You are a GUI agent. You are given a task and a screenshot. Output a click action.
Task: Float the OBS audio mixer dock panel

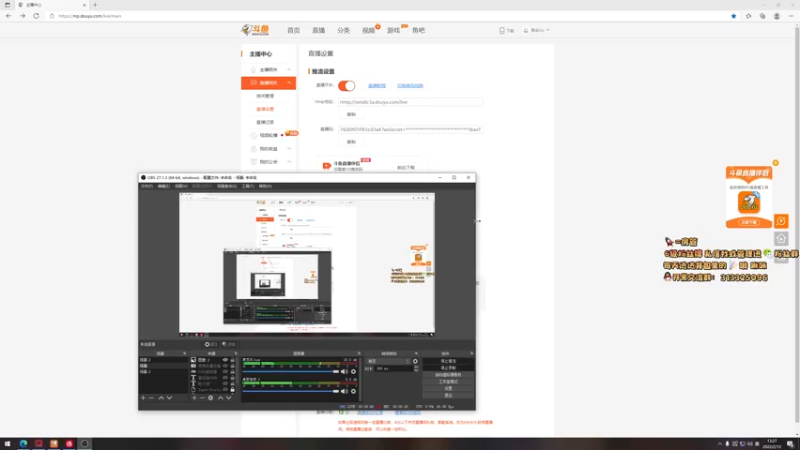[359, 354]
